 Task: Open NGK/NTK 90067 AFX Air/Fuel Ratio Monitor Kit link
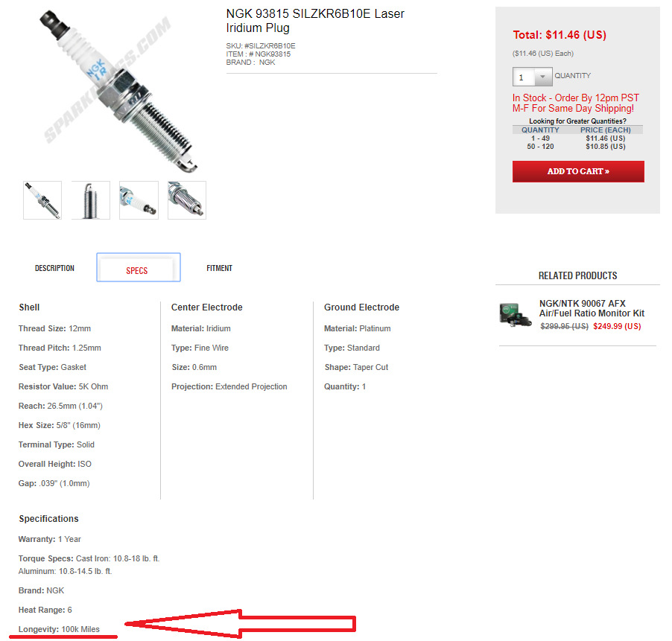(x=592, y=308)
